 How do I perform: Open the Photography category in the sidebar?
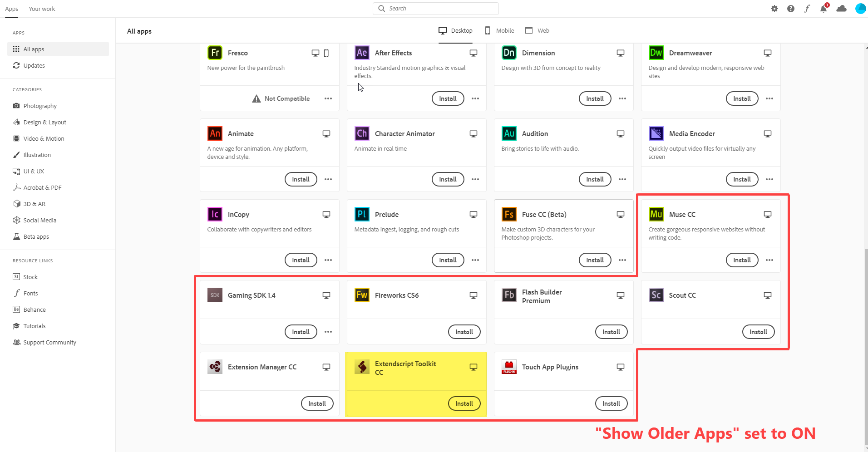(39, 105)
